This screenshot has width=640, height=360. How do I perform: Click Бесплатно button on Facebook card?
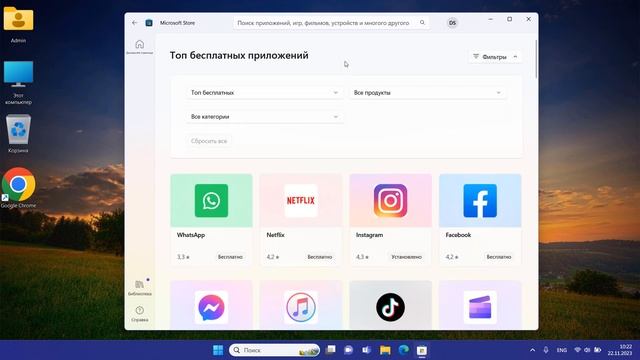[499, 257]
